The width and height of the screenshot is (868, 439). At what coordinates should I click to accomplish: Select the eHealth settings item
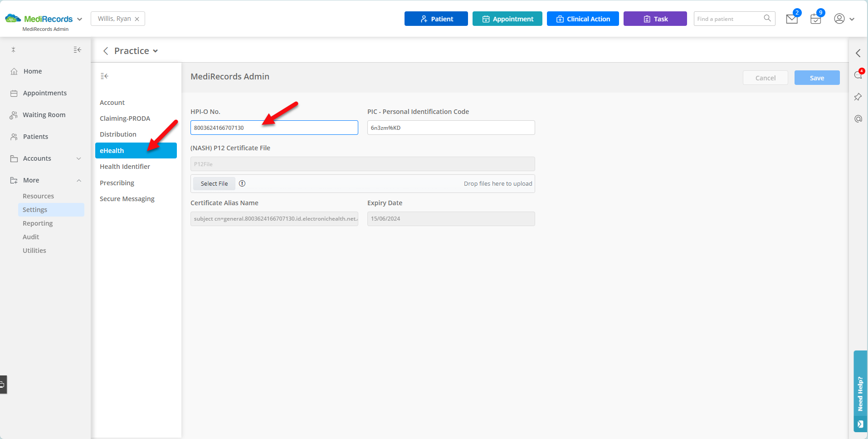click(x=136, y=151)
